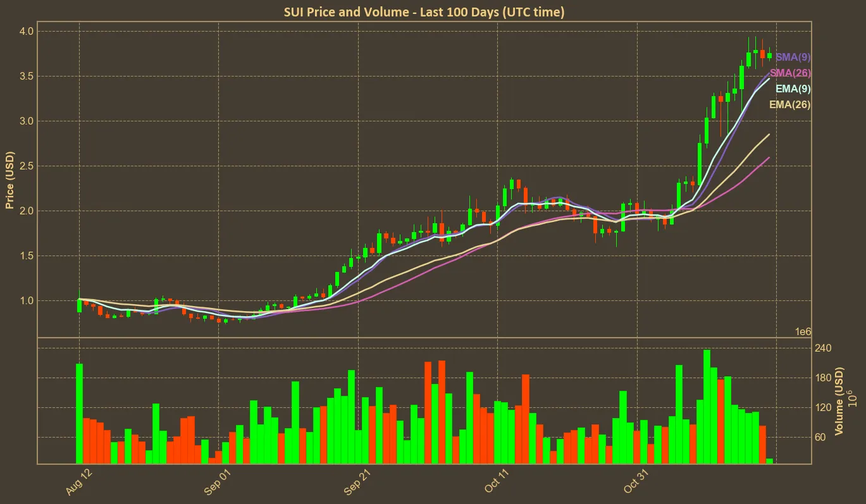
Task: Click the 2.5 price axis tick
Action: click(x=27, y=166)
